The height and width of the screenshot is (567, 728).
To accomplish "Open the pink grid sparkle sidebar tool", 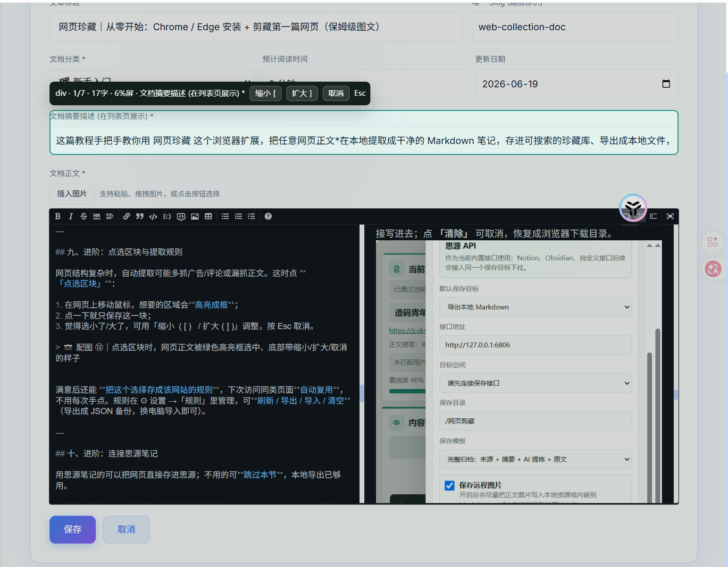I will (712, 242).
